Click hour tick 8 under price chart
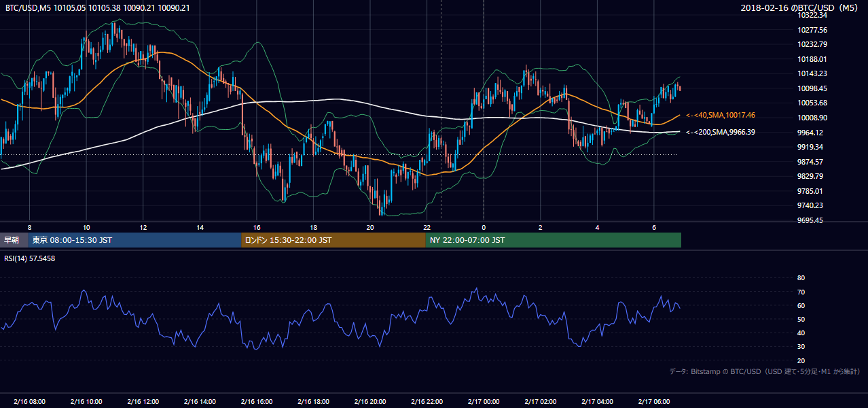The width and height of the screenshot is (868, 408). pyautogui.click(x=29, y=227)
